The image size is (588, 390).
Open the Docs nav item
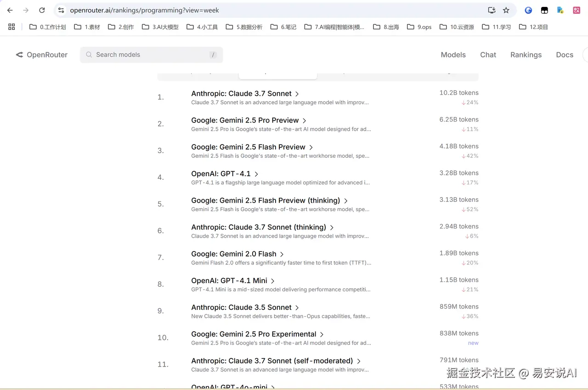565,55
